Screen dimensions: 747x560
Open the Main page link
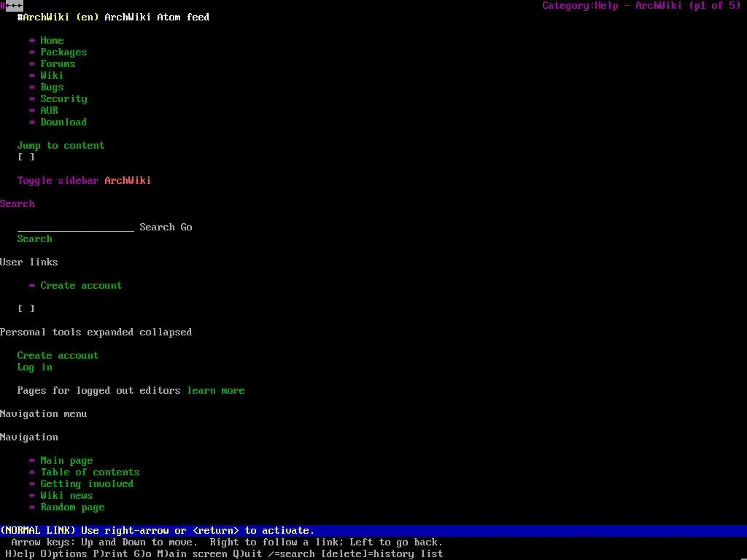66,461
